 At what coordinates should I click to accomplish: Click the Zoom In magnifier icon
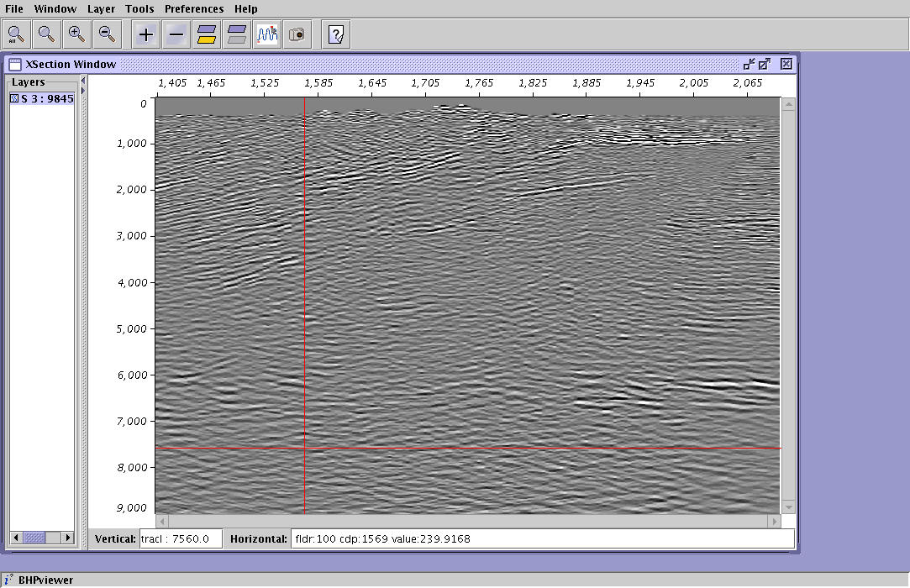tap(76, 34)
